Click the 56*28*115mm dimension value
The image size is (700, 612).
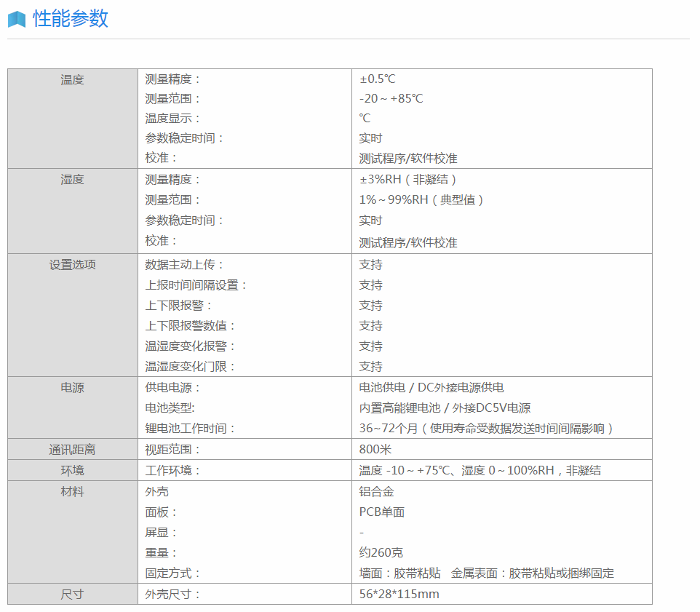[x=399, y=594]
